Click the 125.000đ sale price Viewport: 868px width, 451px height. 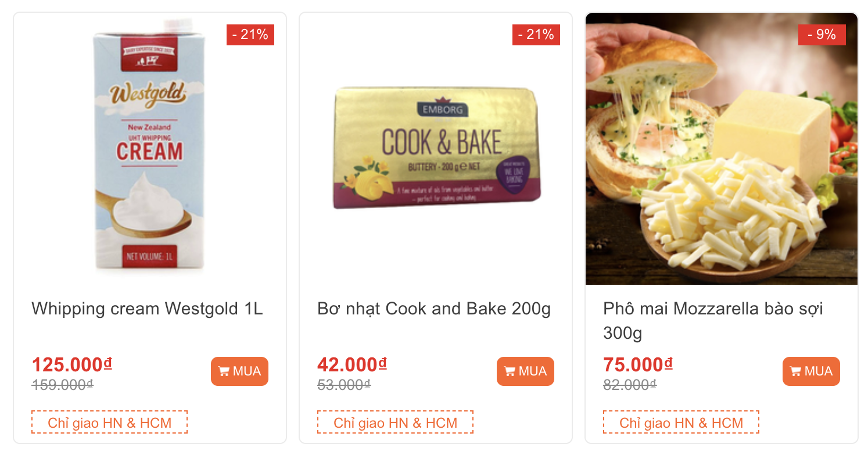point(71,365)
